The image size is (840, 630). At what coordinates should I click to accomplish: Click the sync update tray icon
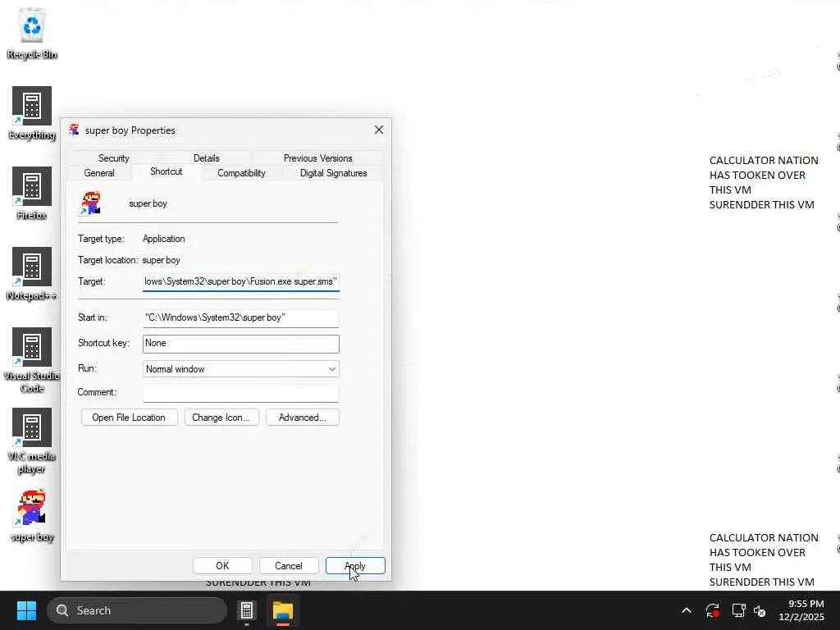point(713,610)
